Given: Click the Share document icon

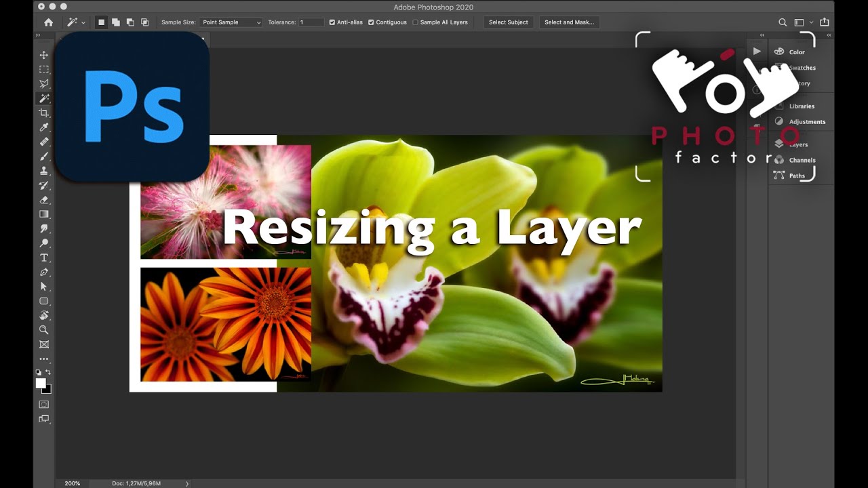Looking at the screenshot, I should (x=825, y=22).
